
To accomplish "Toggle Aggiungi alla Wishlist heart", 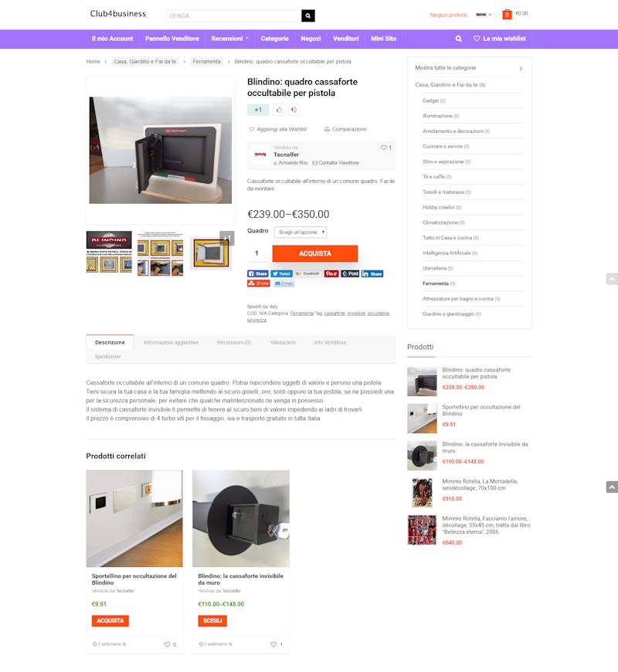I will pyautogui.click(x=252, y=129).
